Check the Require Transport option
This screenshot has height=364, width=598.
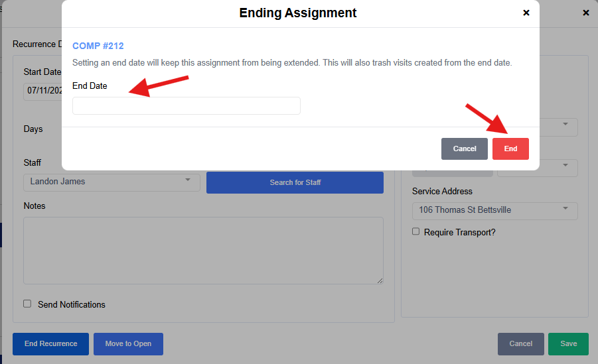tap(416, 231)
